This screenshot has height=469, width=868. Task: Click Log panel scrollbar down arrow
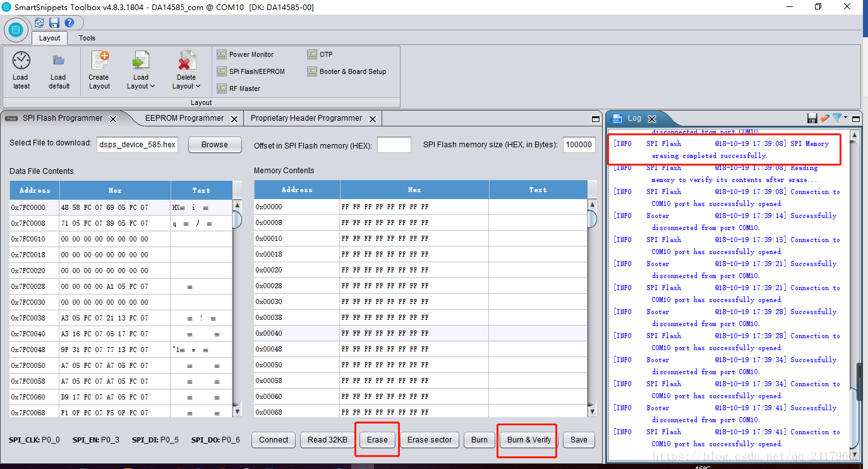tap(855, 454)
